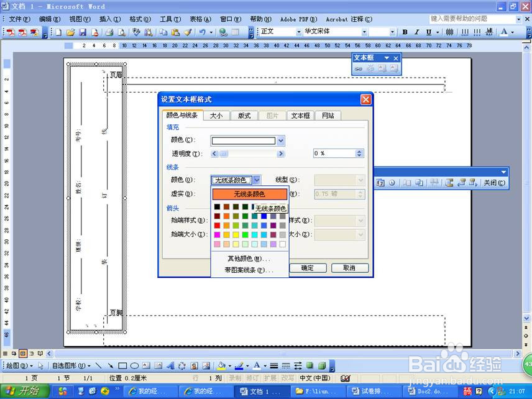This screenshot has height=399, width=532.
Task: Open the 编辑 menu
Action: coord(50,19)
